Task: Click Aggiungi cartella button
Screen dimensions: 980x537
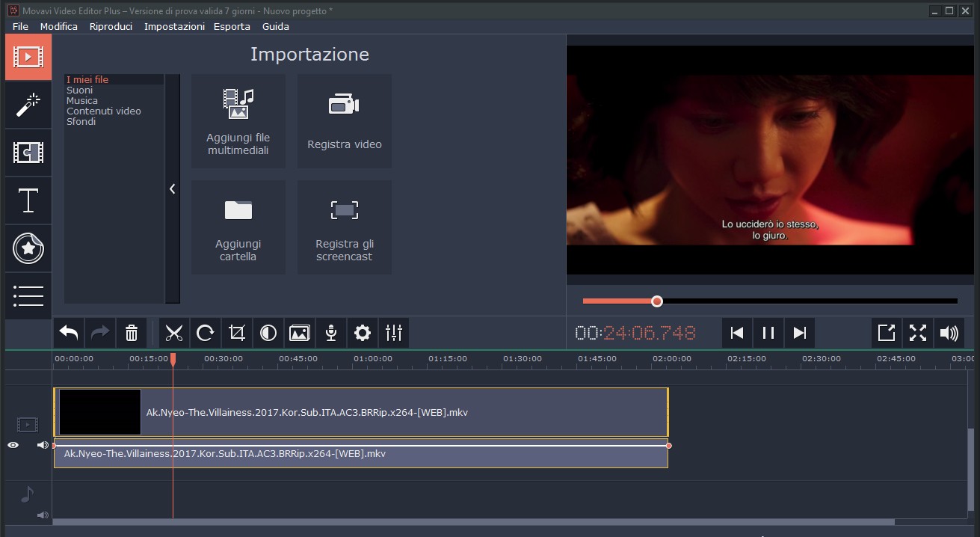Action: [x=238, y=227]
